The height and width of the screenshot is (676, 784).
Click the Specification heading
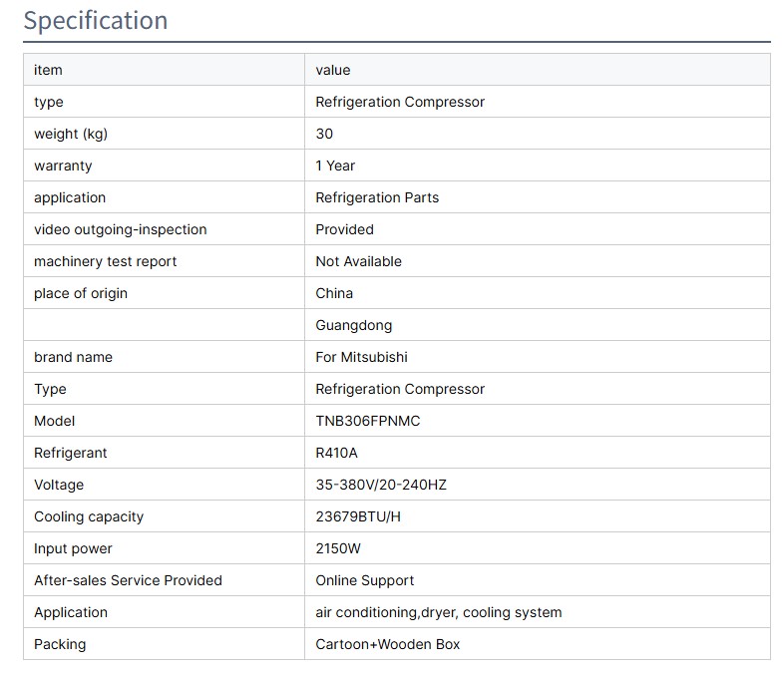click(x=96, y=20)
